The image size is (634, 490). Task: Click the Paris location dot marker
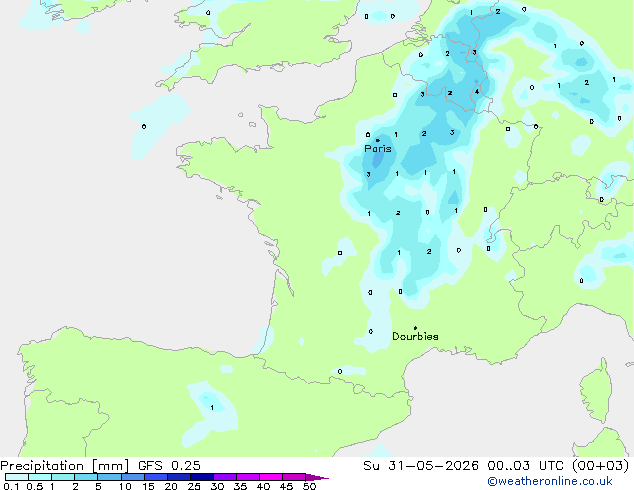[378, 140]
